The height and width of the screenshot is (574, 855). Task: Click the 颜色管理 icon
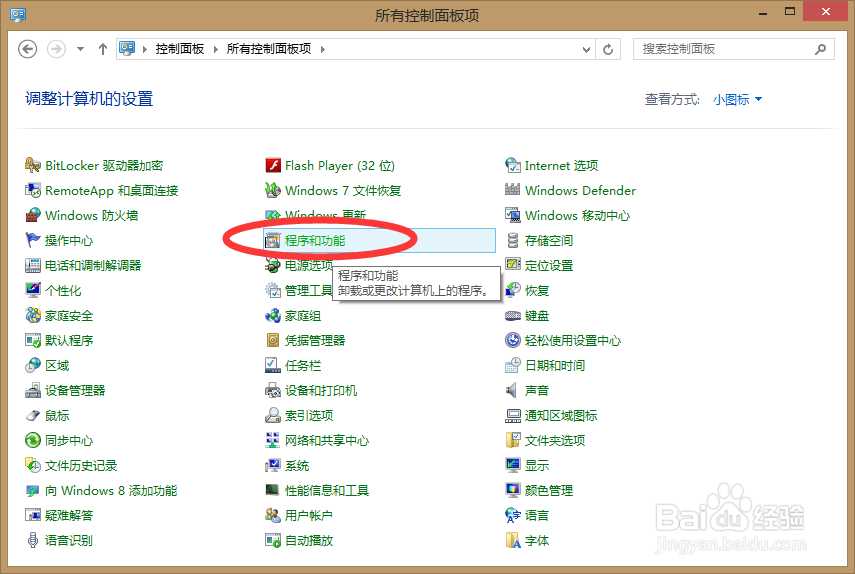point(513,490)
